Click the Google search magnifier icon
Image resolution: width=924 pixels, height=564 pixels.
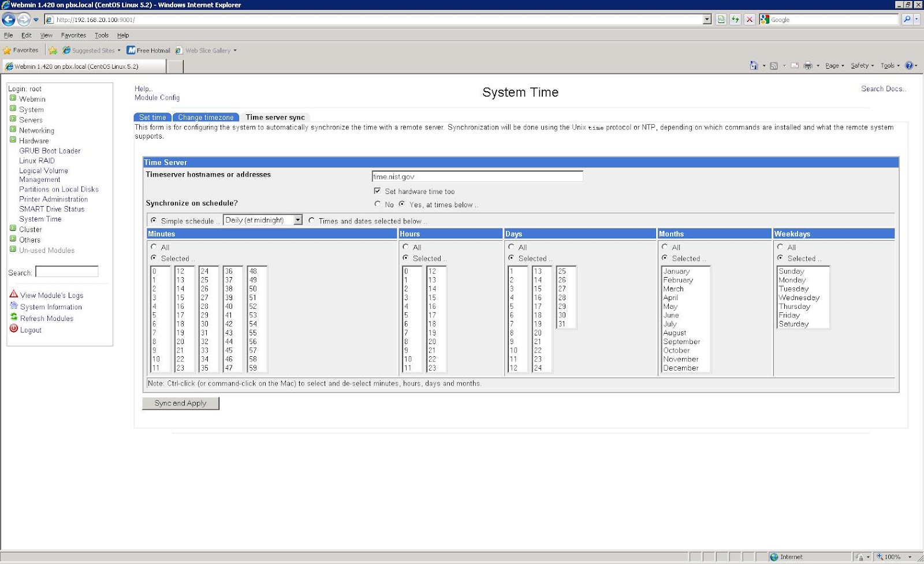coord(907,20)
